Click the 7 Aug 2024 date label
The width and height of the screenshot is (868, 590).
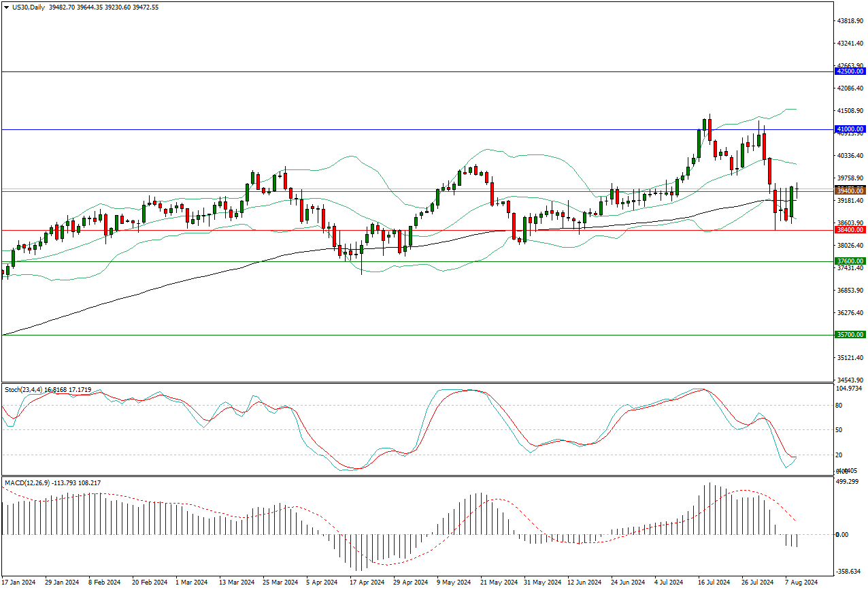(801, 583)
